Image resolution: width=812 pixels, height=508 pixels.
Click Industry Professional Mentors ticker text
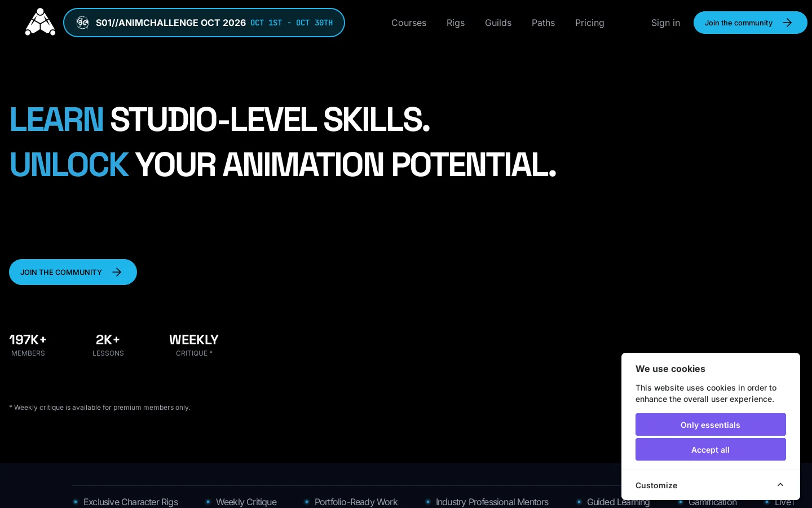pyautogui.click(x=492, y=502)
